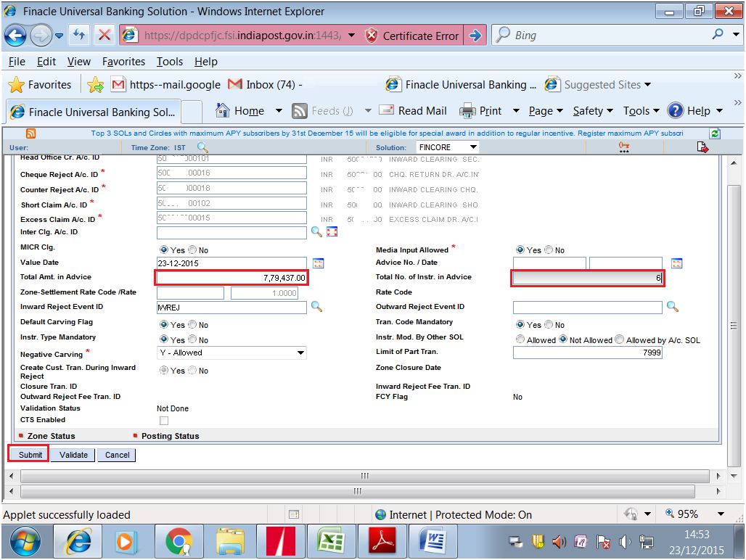Open the Tools menu
Screen dimensions: 746x560
pos(169,62)
